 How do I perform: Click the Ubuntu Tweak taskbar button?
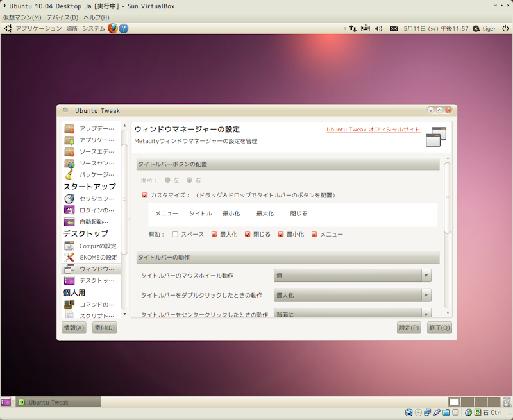coord(58,402)
